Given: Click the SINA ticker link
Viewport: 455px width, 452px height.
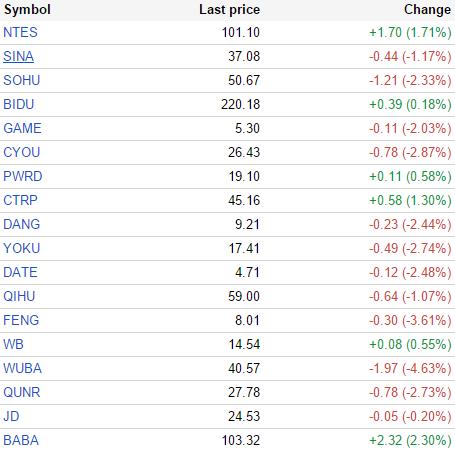Looking at the screenshot, I should (x=18, y=56).
